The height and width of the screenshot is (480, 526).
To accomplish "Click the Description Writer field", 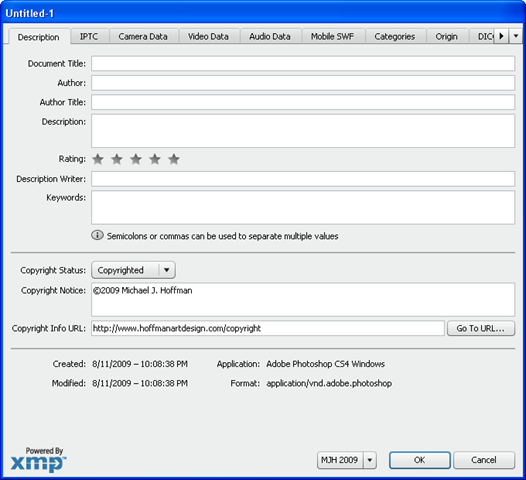I will (303, 179).
